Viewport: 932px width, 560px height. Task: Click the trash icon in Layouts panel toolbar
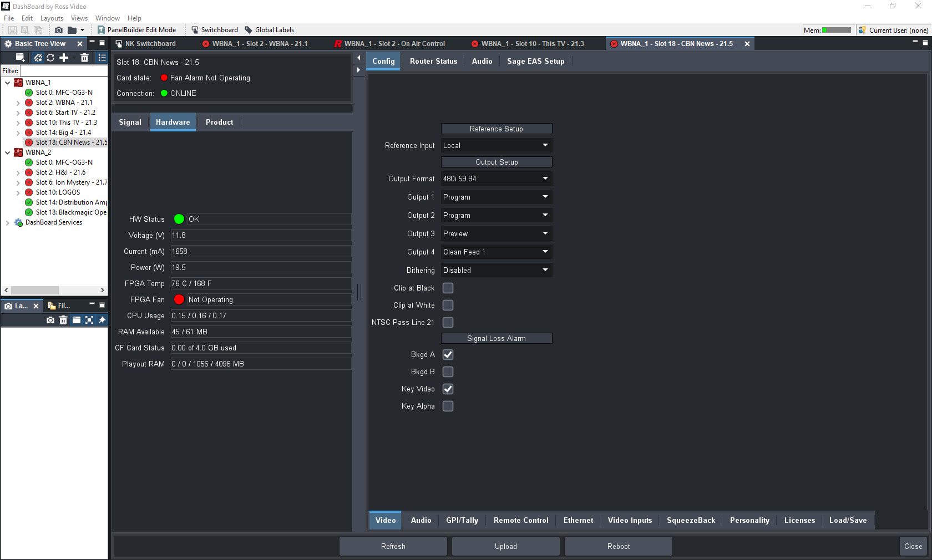pos(63,320)
